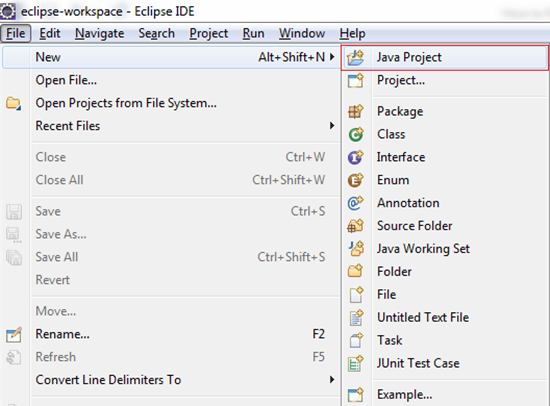550x406 pixels.
Task: Expand the New submenu arrow
Action: (x=332, y=57)
